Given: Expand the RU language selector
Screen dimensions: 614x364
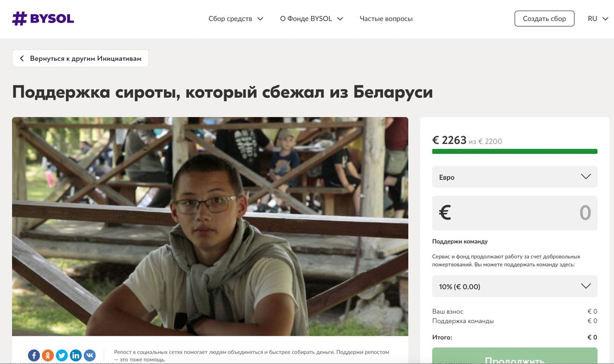Looking at the screenshot, I should pyautogui.click(x=598, y=19).
